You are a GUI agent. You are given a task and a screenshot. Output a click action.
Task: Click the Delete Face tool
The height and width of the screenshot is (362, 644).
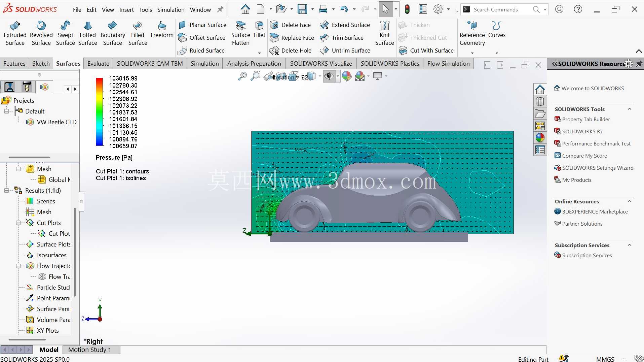[x=291, y=25]
